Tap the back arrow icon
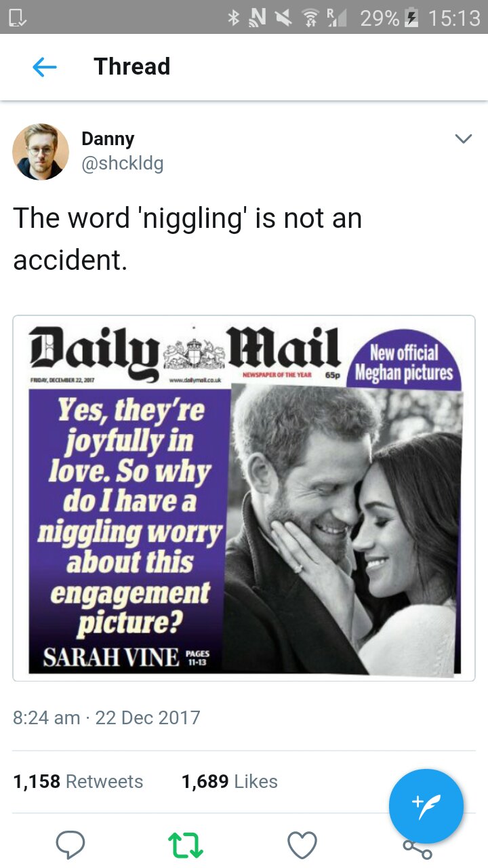The image size is (488, 868). click(x=45, y=66)
